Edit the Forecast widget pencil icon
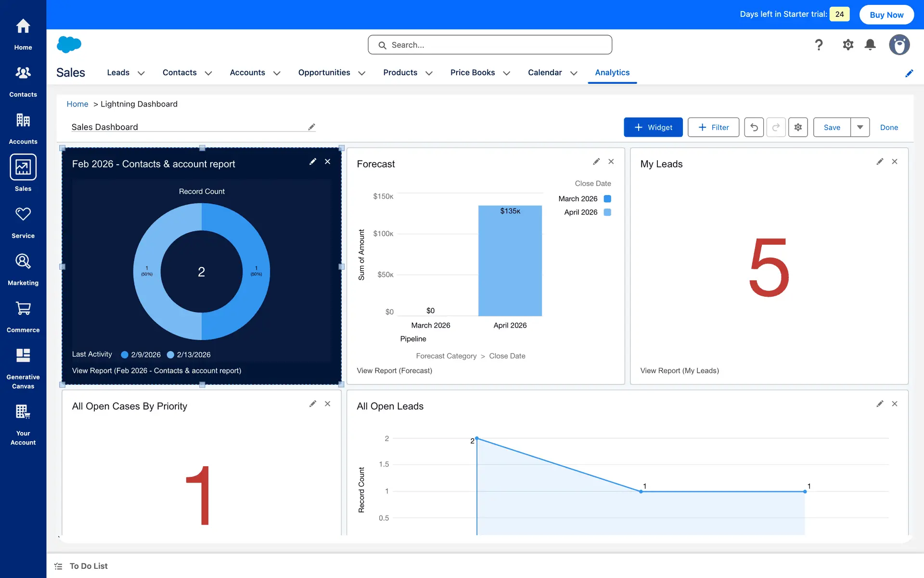The height and width of the screenshot is (578, 924). click(596, 162)
